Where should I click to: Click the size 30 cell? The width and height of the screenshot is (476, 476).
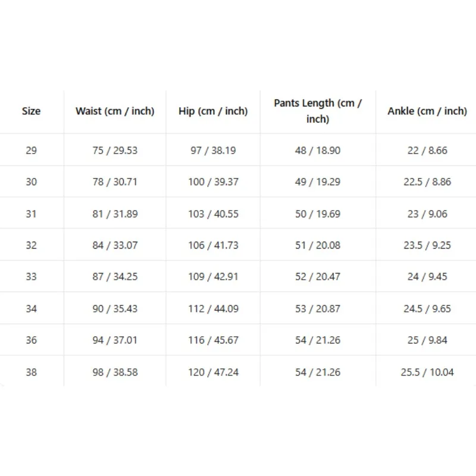32,182
